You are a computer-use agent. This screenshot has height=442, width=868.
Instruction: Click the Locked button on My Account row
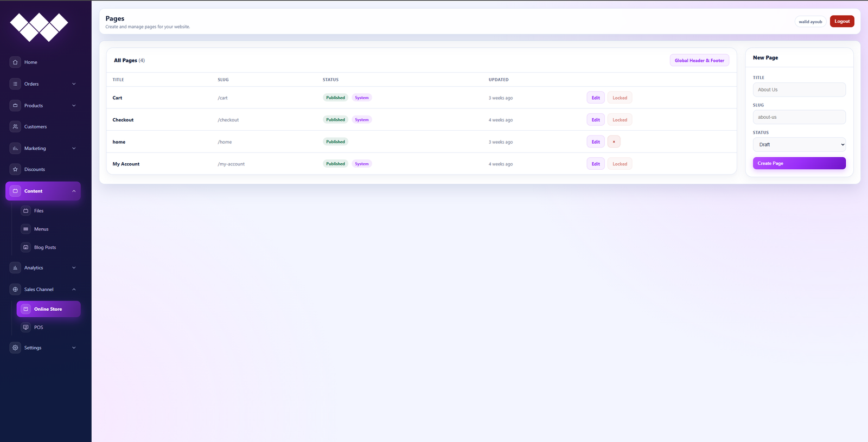pos(620,164)
